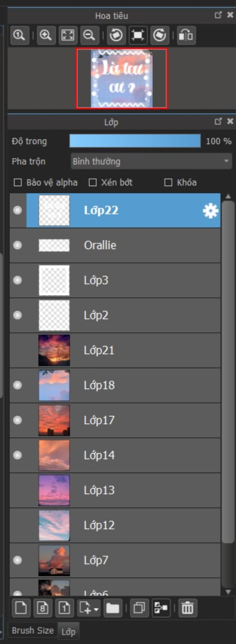Enable Bảo vệ alpha checkbox

(x=18, y=182)
